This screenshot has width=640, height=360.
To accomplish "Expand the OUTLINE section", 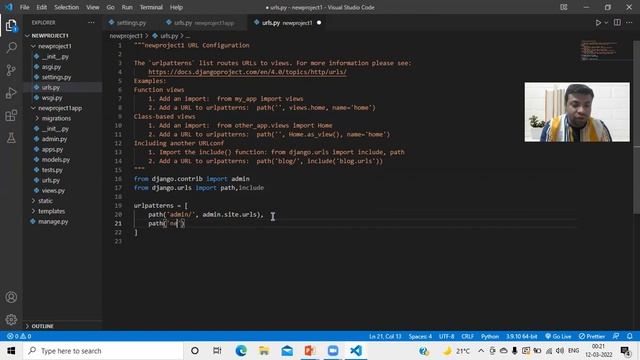I will (x=62, y=326).
